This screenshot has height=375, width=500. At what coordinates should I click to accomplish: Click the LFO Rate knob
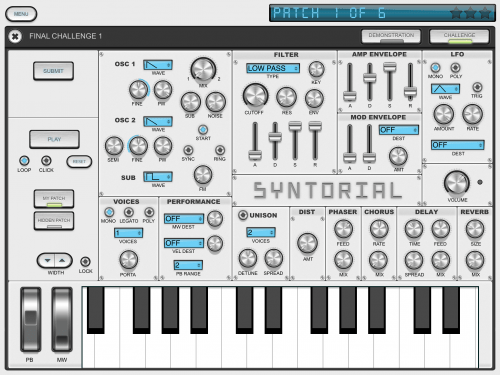pos(473,114)
